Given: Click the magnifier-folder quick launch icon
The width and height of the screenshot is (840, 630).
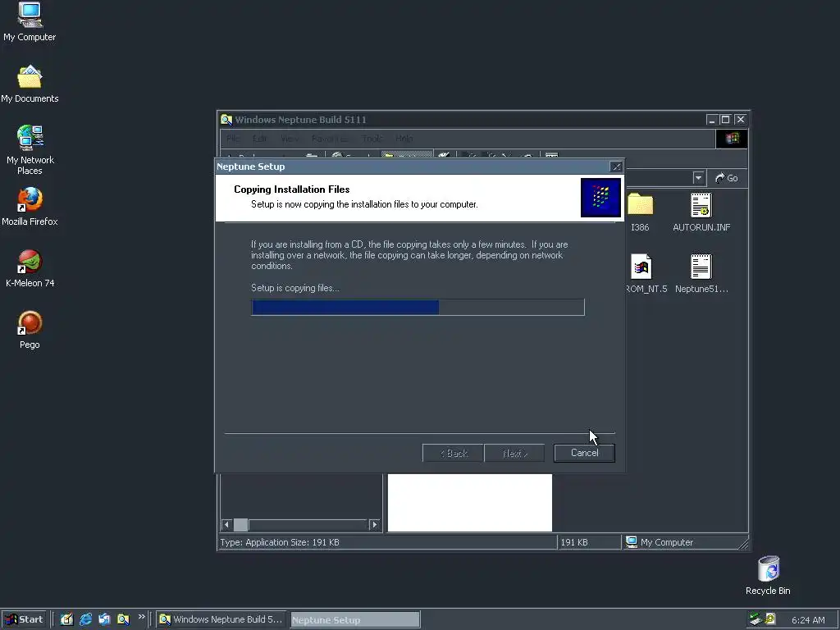Looking at the screenshot, I should [x=123, y=619].
